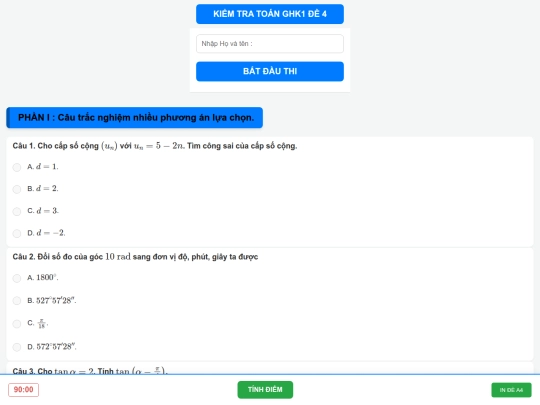Select answer B, d = 2, for Câu 1
Screen dimensions: 540x405
pos(17,189)
